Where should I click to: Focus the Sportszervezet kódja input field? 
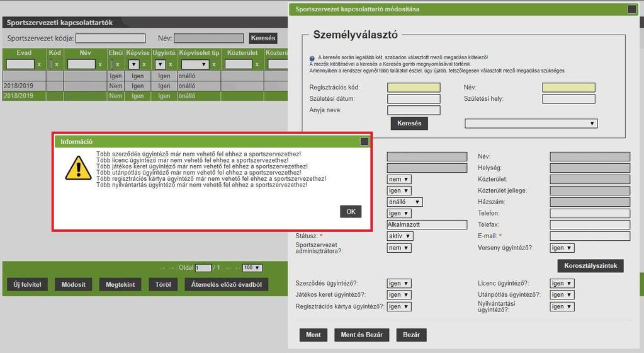[111, 38]
